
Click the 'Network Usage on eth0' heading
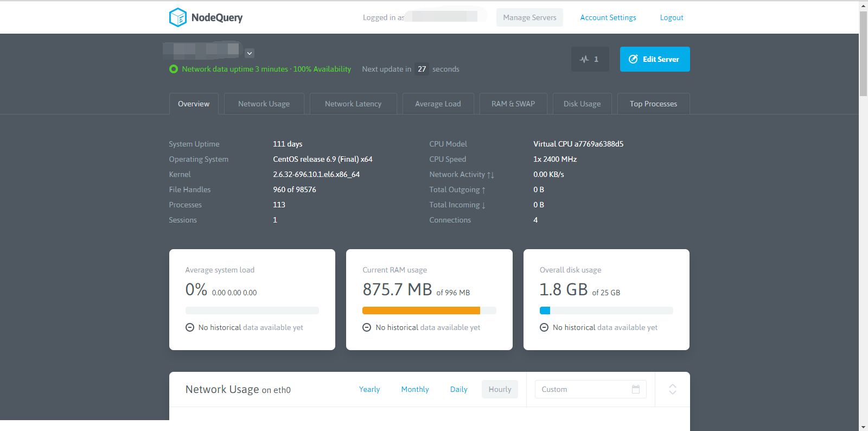[x=238, y=389]
